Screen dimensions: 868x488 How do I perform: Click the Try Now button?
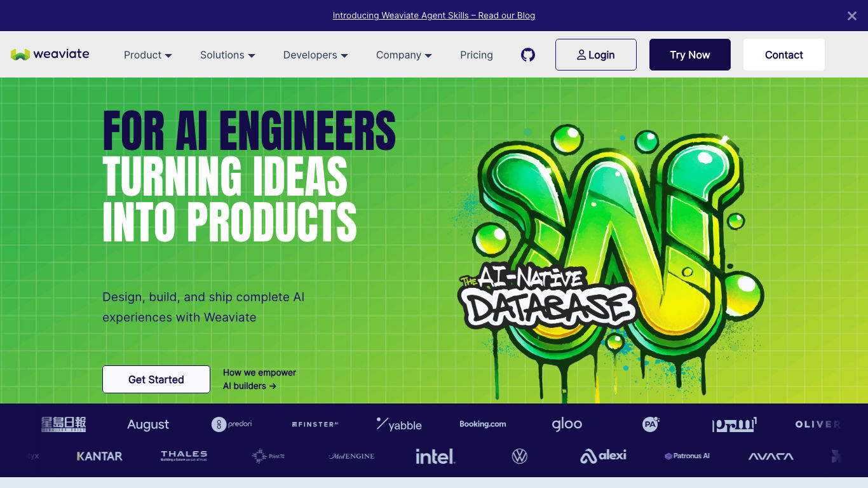click(690, 55)
